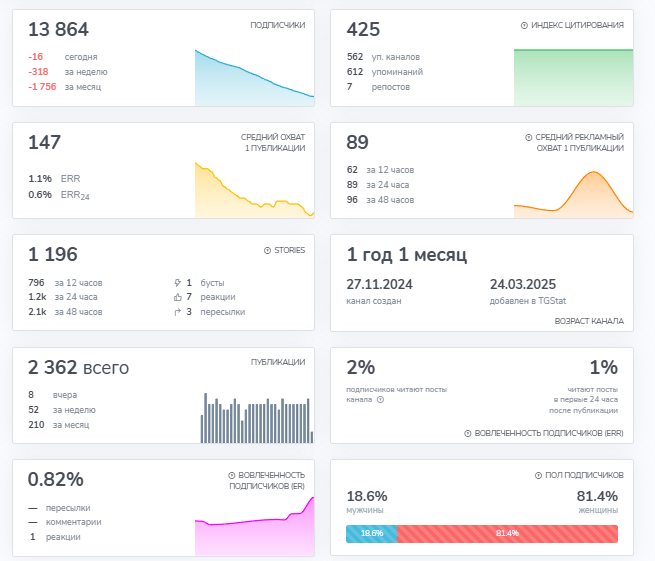Open the ПУБЛИКАЦИИ card heading
The width and height of the screenshot is (655, 561).
click(x=277, y=362)
